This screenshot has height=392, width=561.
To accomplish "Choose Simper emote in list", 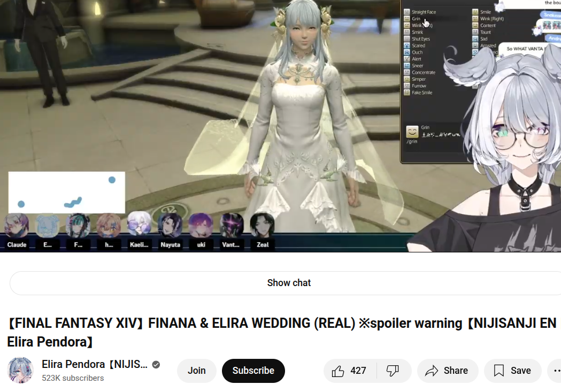I will (x=414, y=79).
